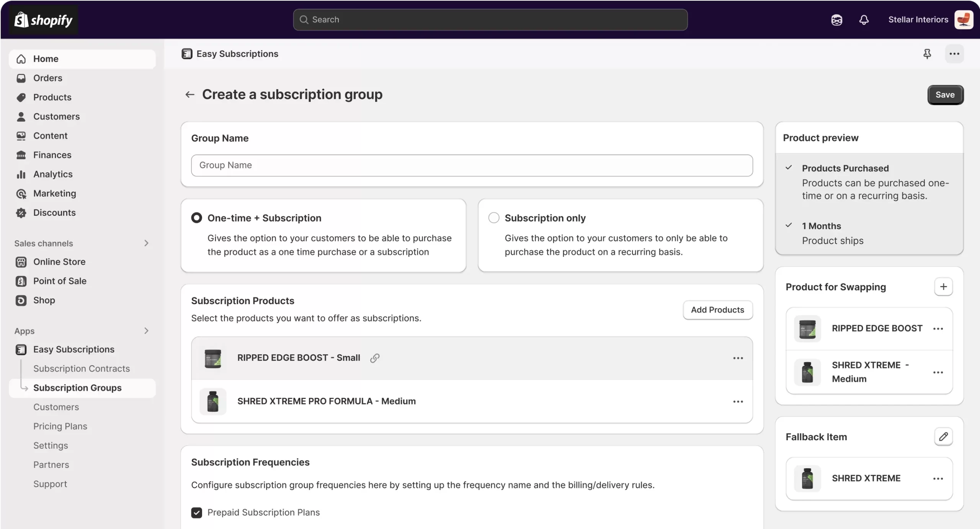This screenshot has width=980, height=529.
Task: Click SHRED XTREME PRO FORMULA product thumbnail
Action: (x=213, y=401)
